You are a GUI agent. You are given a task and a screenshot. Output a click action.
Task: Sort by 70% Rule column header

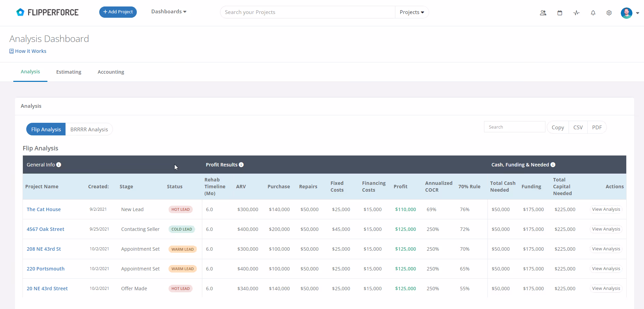pos(469,187)
